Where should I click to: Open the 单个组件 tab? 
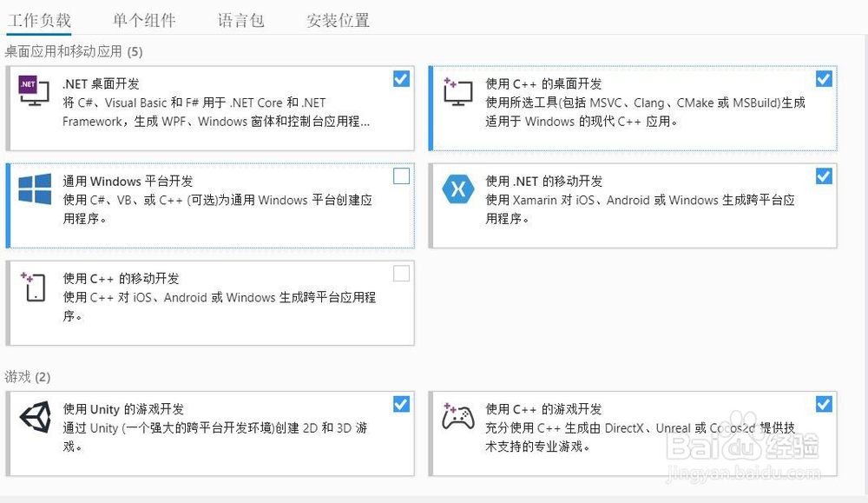coord(144,21)
